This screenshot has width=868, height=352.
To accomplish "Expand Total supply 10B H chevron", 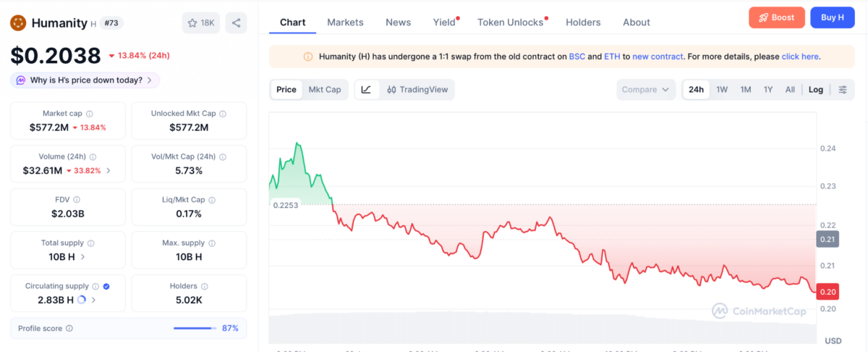I will click(x=82, y=256).
